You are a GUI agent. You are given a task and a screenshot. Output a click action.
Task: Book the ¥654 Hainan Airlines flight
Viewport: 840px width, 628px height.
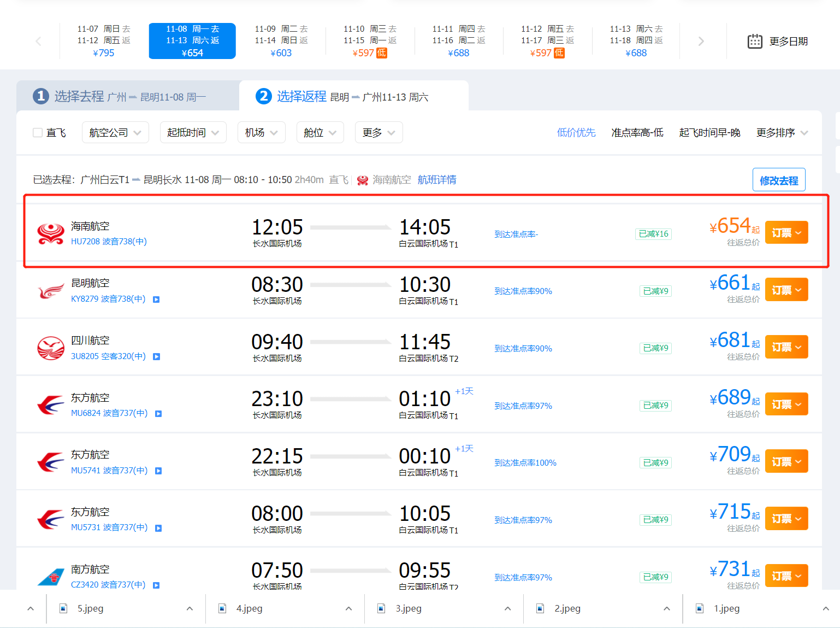coord(786,233)
